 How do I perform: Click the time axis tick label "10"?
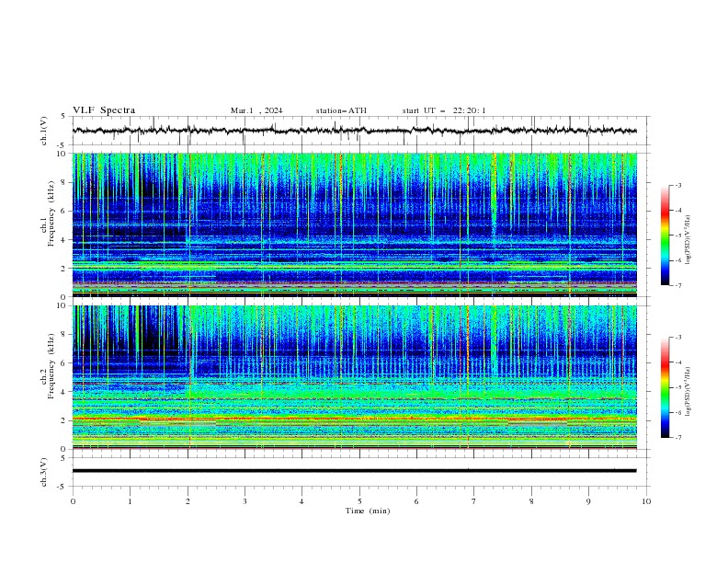pyautogui.click(x=646, y=501)
